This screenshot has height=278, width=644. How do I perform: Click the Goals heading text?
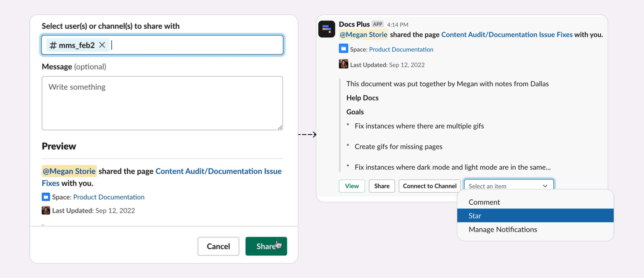(x=355, y=112)
